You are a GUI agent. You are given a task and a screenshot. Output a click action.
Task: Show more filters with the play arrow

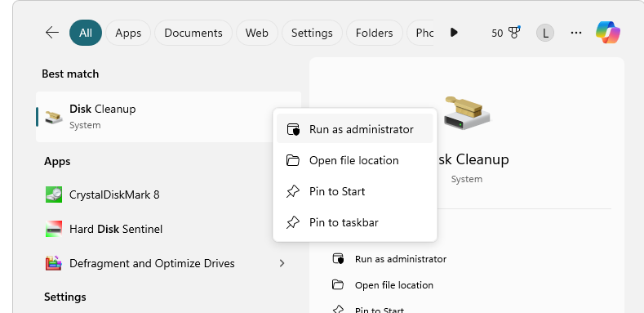(454, 33)
